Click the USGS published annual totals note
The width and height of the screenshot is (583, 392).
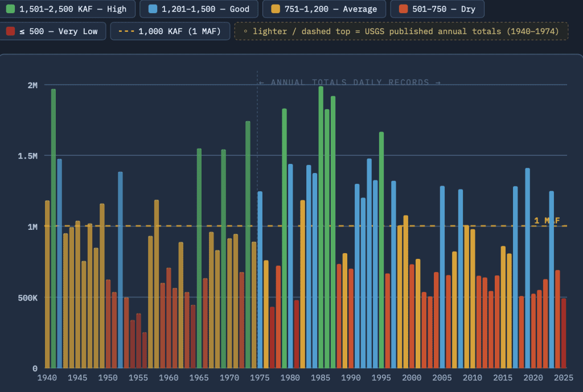[401, 31]
